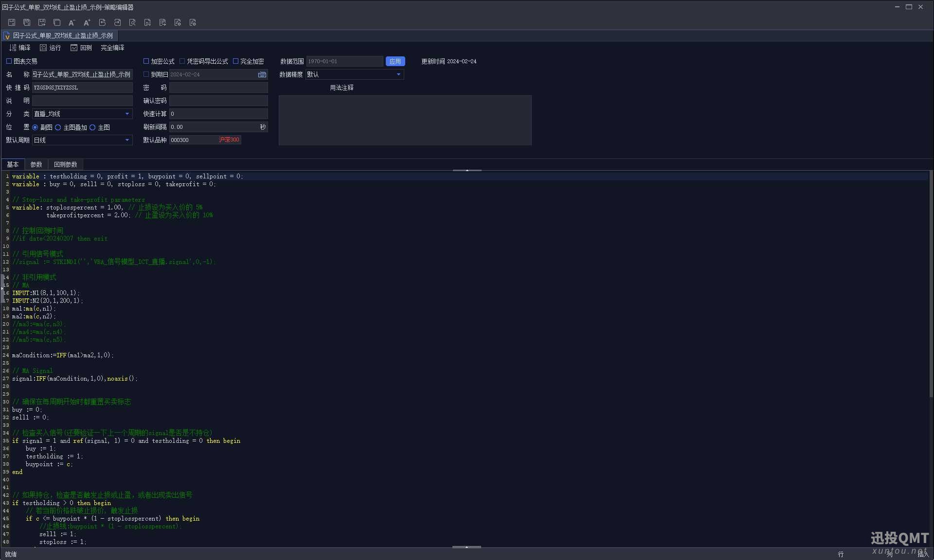Click the rightmost gear-document toolbar icon
The height and width of the screenshot is (560, 934).
coord(193,22)
